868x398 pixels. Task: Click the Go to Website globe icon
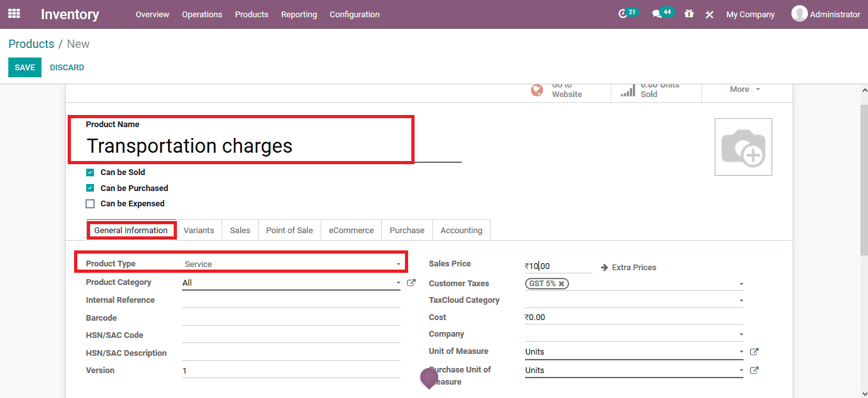coord(537,90)
